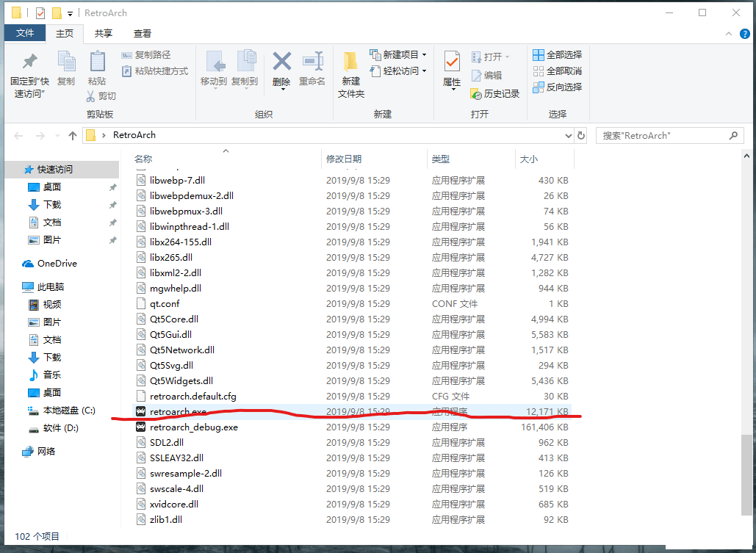The width and height of the screenshot is (756, 553).
Task: Open 属性 (Properties) in the ribbon
Action: point(452,70)
